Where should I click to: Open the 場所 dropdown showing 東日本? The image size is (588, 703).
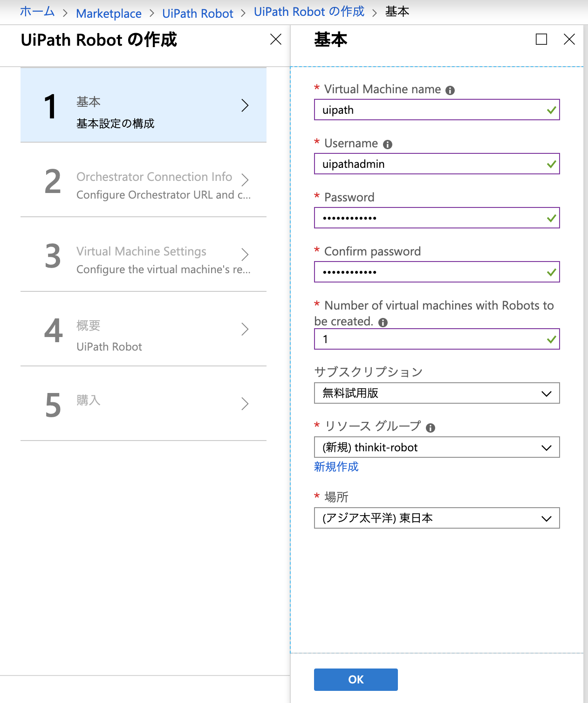click(437, 518)
